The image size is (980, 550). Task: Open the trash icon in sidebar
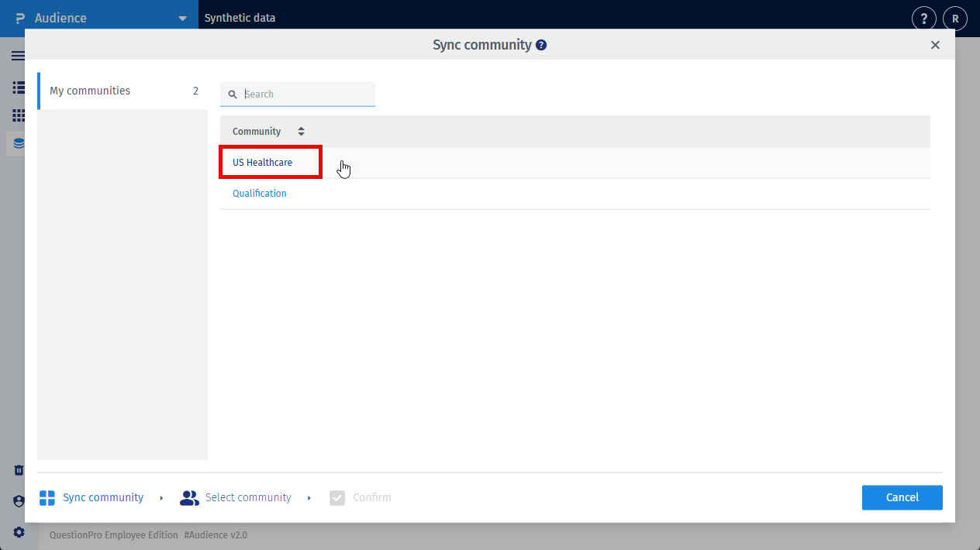coord(19,470)
